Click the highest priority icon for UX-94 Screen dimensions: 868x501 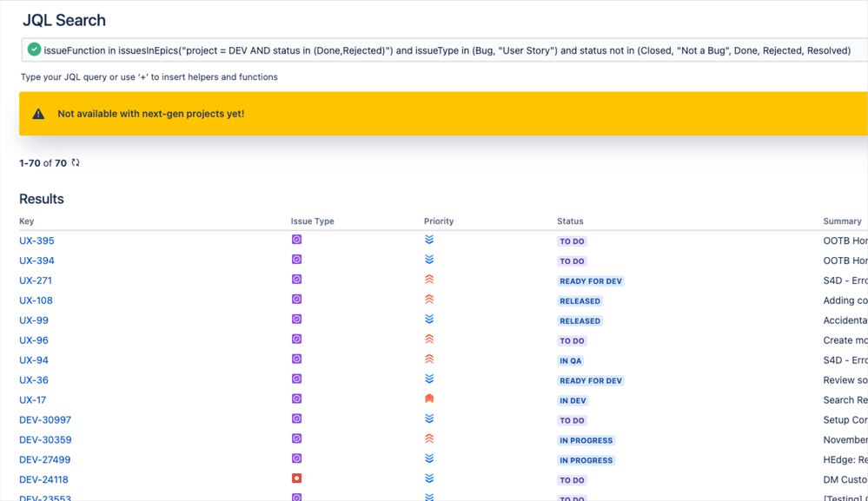[429, 359]
